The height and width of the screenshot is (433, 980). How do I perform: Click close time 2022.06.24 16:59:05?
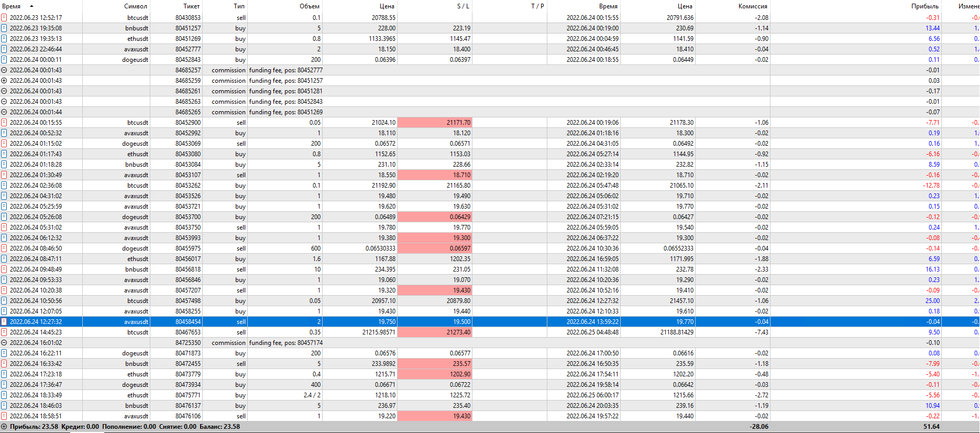[x=592, y=258]
